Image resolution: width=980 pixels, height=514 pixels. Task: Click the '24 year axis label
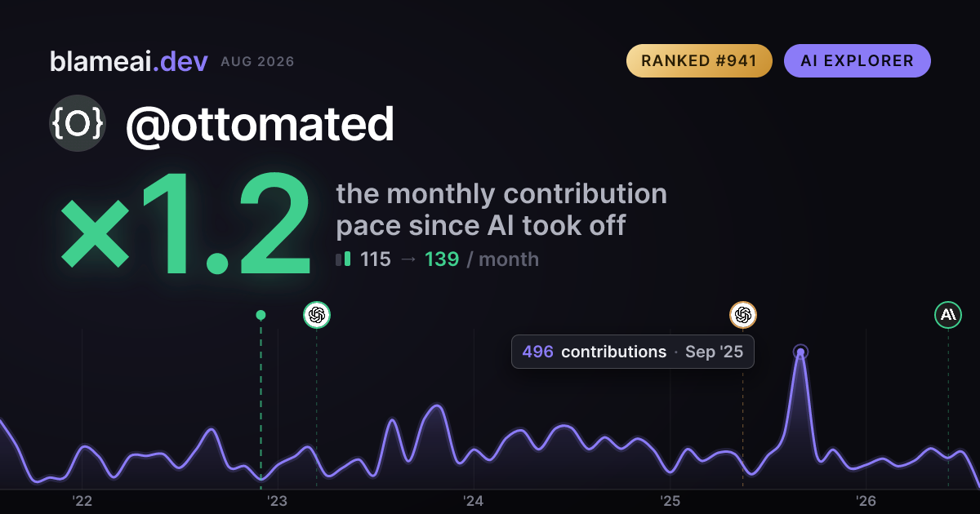click(474, 501)
